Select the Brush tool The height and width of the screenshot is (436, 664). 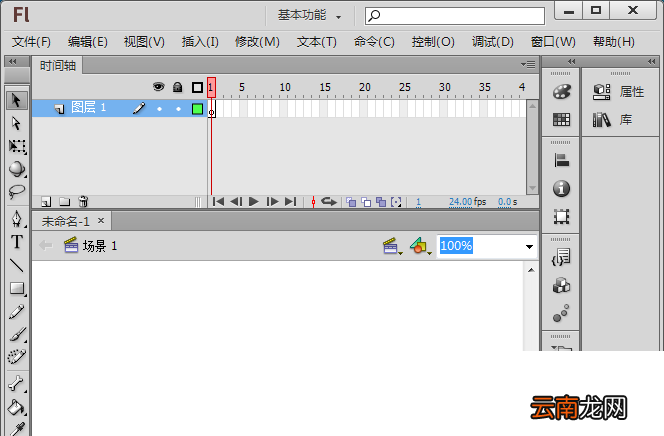coord(17,334)
